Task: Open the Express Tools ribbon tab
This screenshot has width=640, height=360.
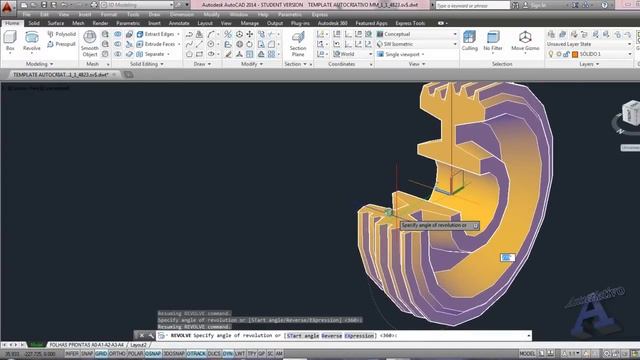Action: tap(410, 23)
